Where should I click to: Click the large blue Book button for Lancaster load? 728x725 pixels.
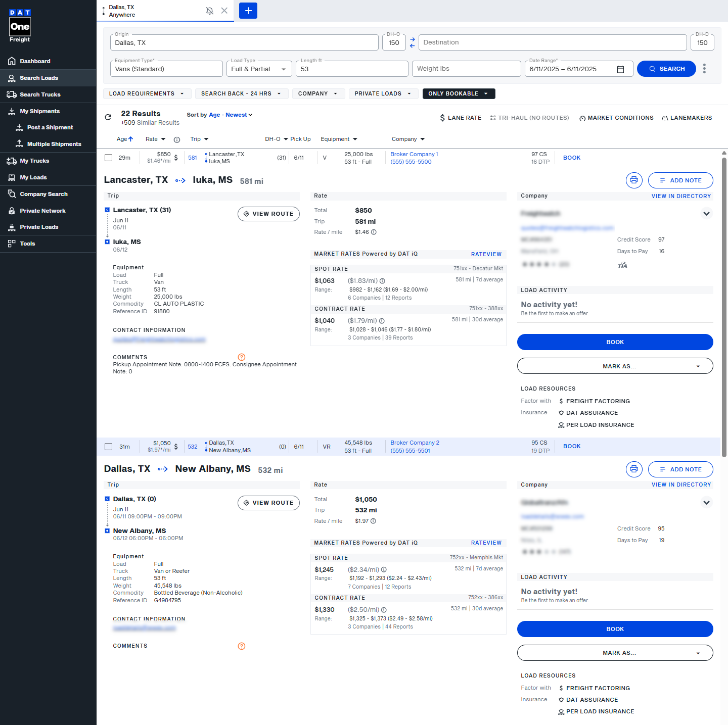click(x=615, y=342)
